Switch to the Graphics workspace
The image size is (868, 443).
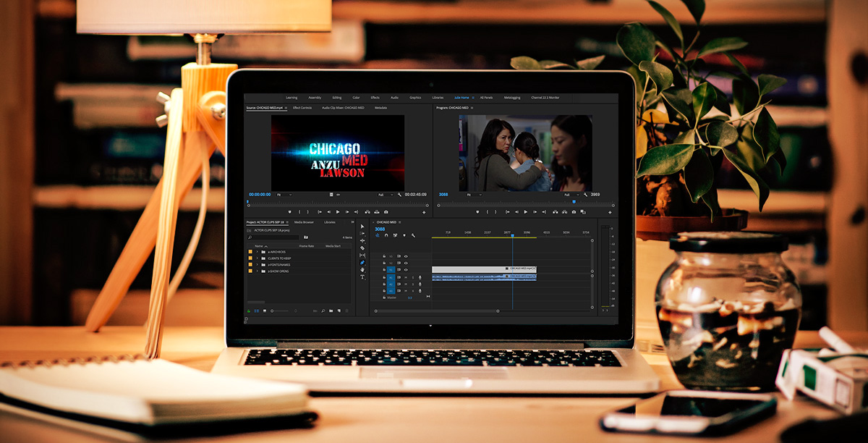(415, 97)
